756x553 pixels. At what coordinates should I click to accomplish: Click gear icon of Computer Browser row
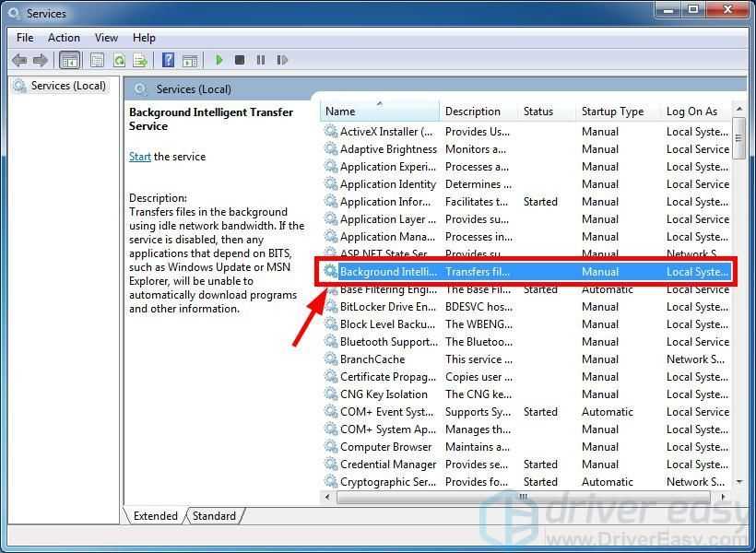point(331,446)
